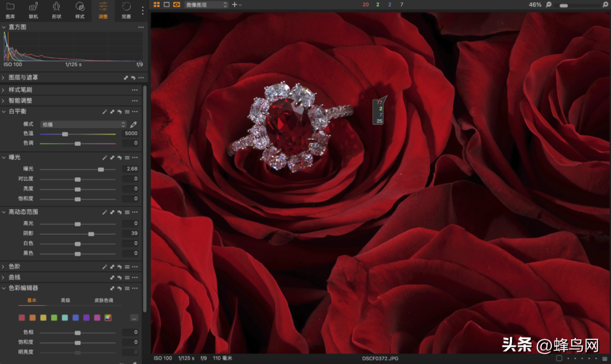Open the 联机 (Tether) camera tool tab
The height and width of the screenshot is (364, 611).
(33, 10)
